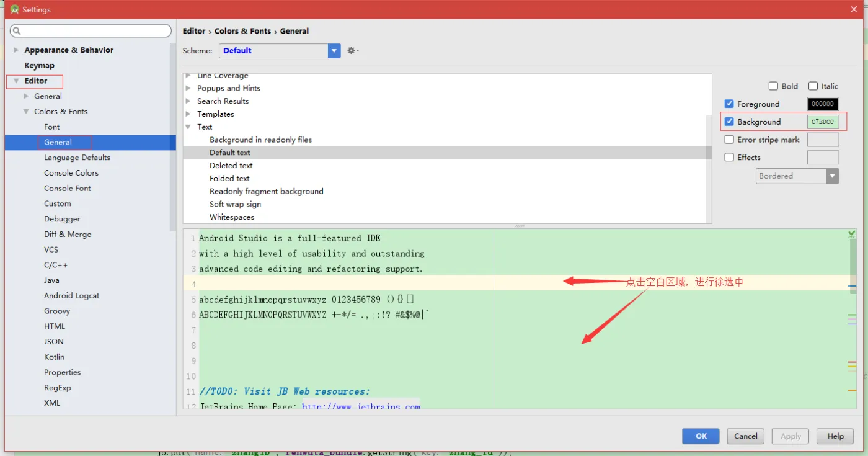This screenshot has height=456, width=868.
Task: Open Groovy colors page
Action: [57, 311]
